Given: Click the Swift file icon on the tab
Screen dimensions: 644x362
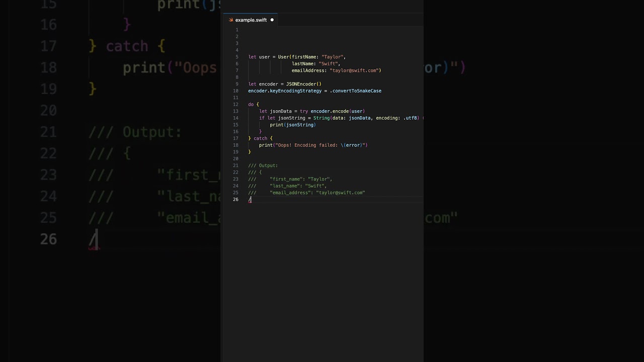Looking at the screenshot, I should [x=231, y=20].
